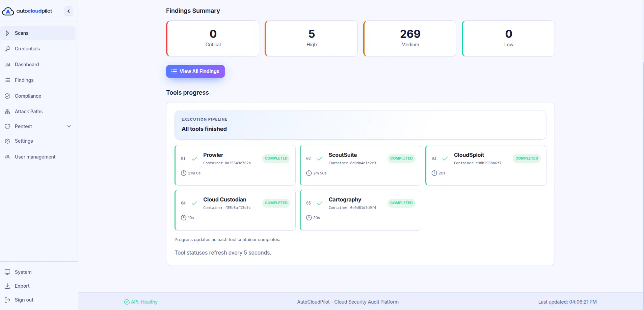This screenshot has width=644, height=310.
Task: Click the Pentest shield icon
Action: click(7, 126)
